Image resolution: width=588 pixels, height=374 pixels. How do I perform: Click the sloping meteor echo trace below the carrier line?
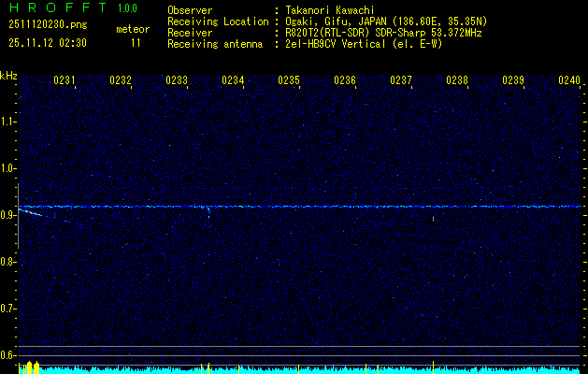(31, 212)
